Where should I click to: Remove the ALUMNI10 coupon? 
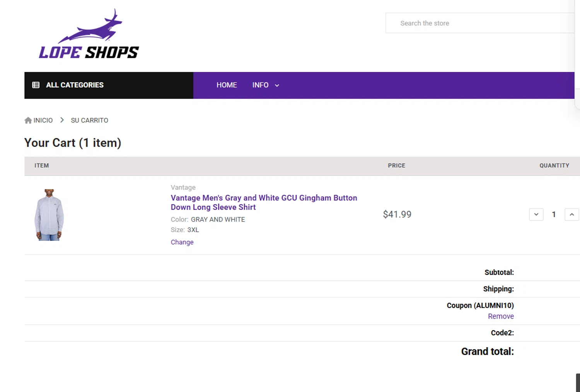pyautogui.click(x=501, y=316)
